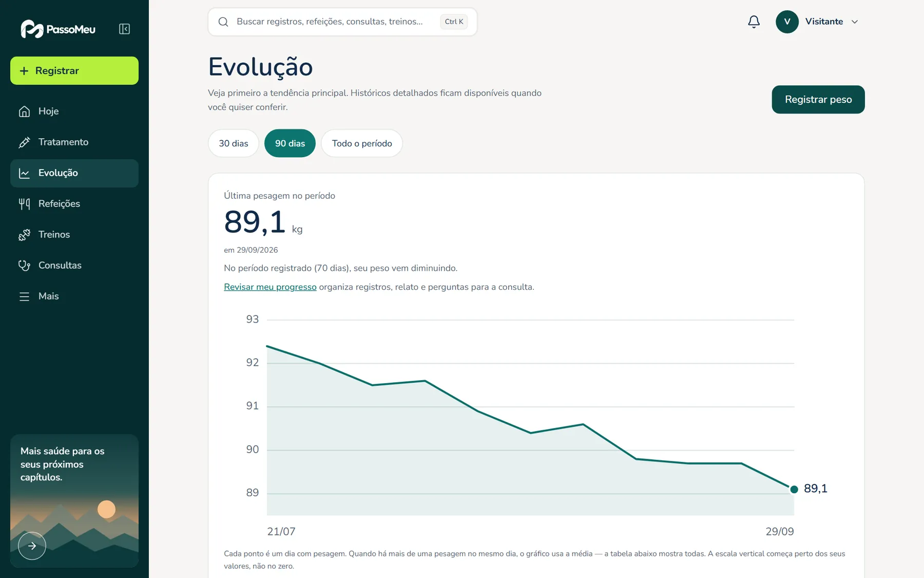The height and width of the screenshot is (578, 924).
Task: Click the plus icon in Registrar
Action: click(x=24, y=71)
